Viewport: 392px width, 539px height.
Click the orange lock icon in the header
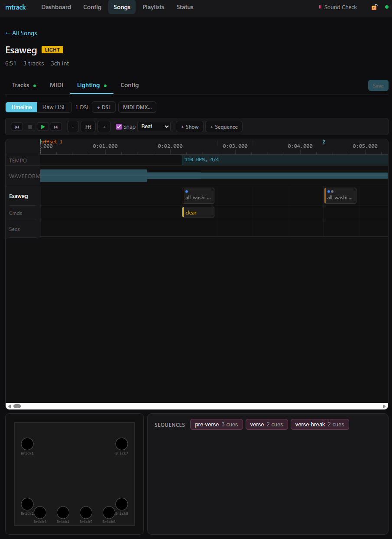pyautogui.click(x=374, y=7)
